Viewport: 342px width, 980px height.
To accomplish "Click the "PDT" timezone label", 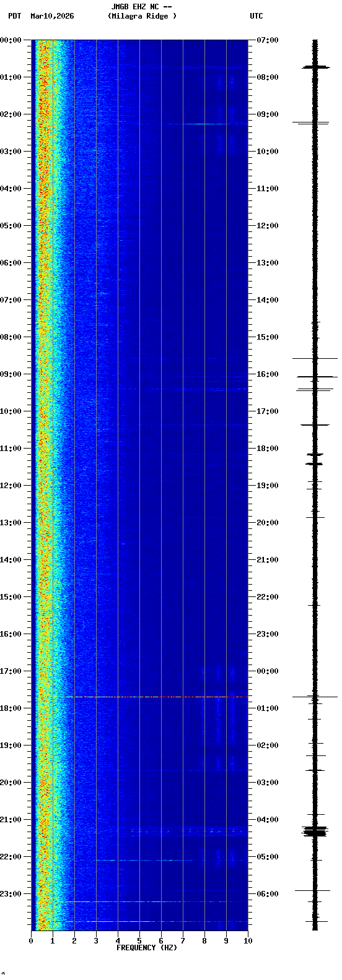I will [x=14, y=16].
